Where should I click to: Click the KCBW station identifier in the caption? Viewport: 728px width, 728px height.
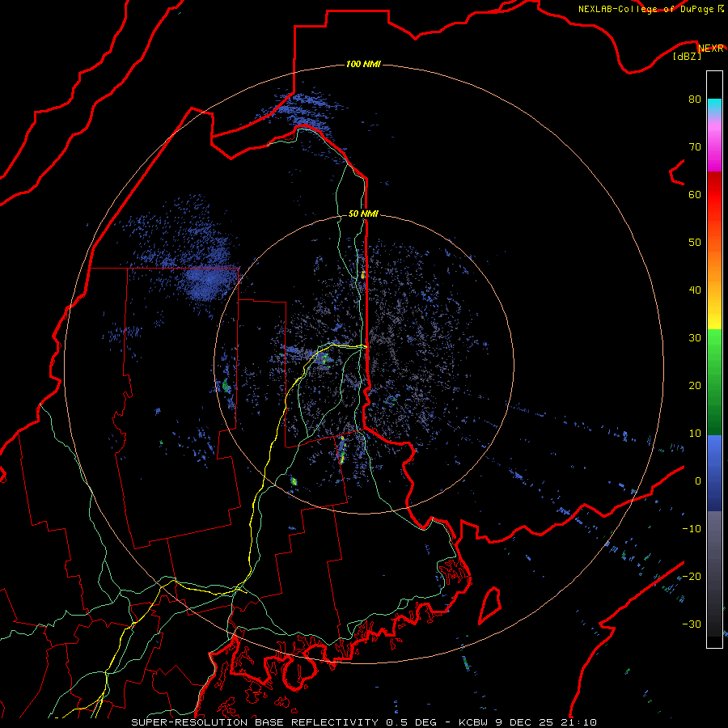point(473,722)
